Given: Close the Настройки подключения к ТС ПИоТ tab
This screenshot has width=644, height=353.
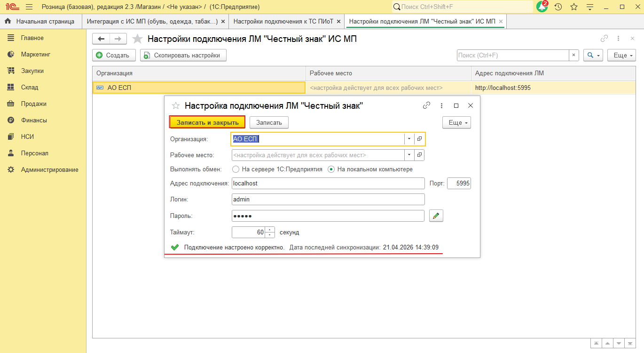Looking at the screenshot, I should (338, 21).
